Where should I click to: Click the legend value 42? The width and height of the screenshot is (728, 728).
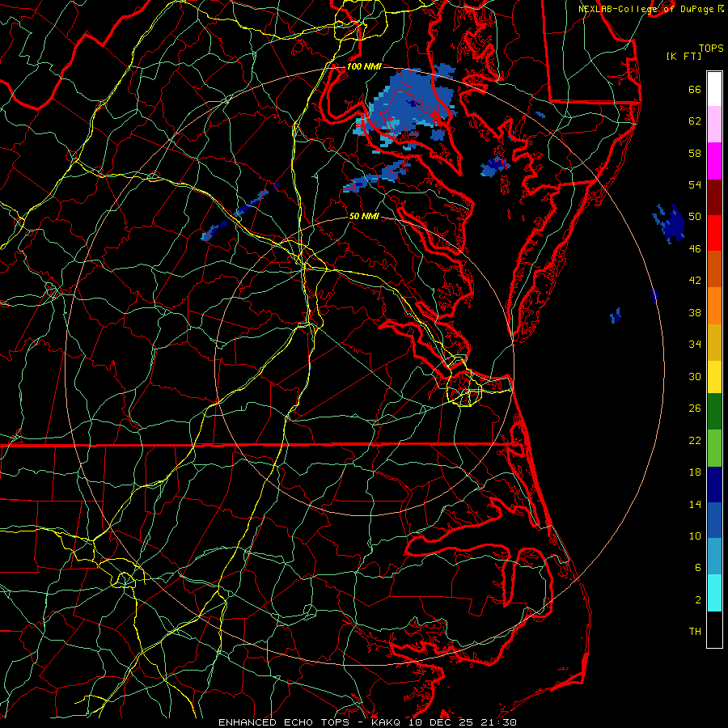(695, 281)
